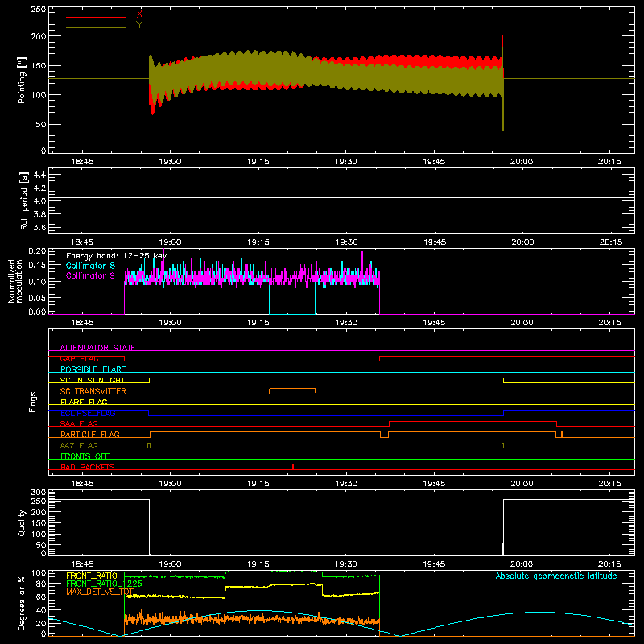Click the red X legend line
644x644 pixels.
point(96,17)
